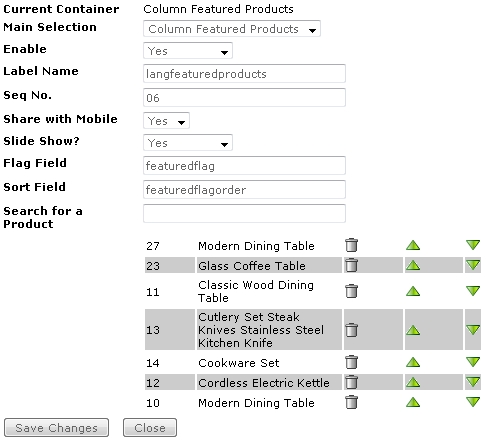Viewport: 486px width, 441px height.
Task: Move product 10 Modern Dining Table down
Action: coord(473,402)
